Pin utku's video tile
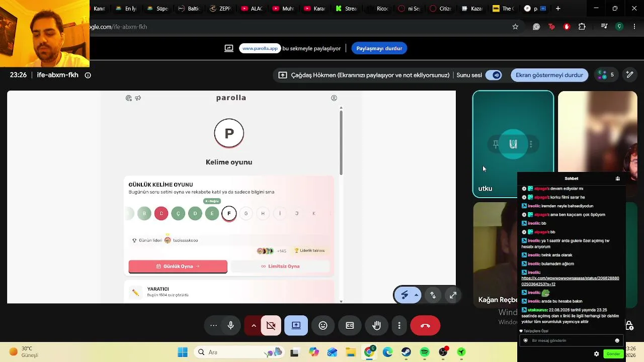This screenshot has height=362, width=644. click(x=496, y=144)
